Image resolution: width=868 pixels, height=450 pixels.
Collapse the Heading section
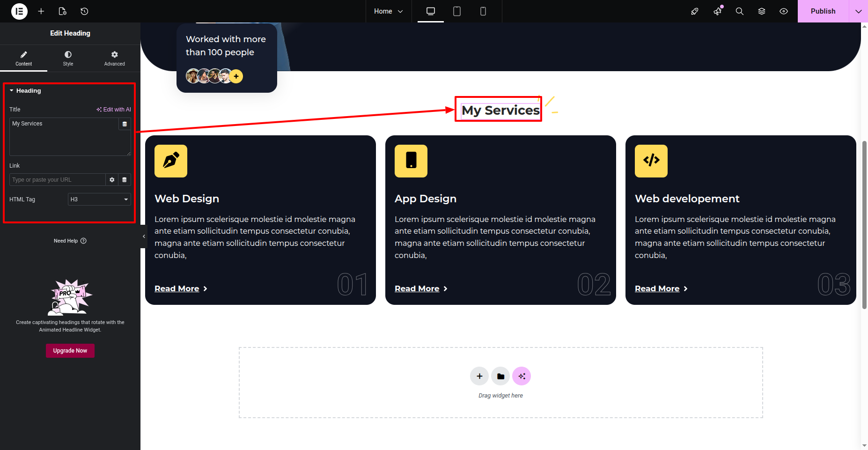(28, 91)
